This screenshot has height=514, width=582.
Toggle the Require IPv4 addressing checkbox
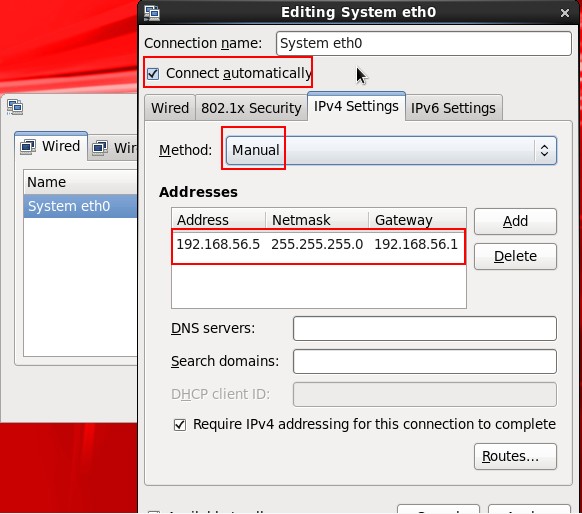pos(180,425)
